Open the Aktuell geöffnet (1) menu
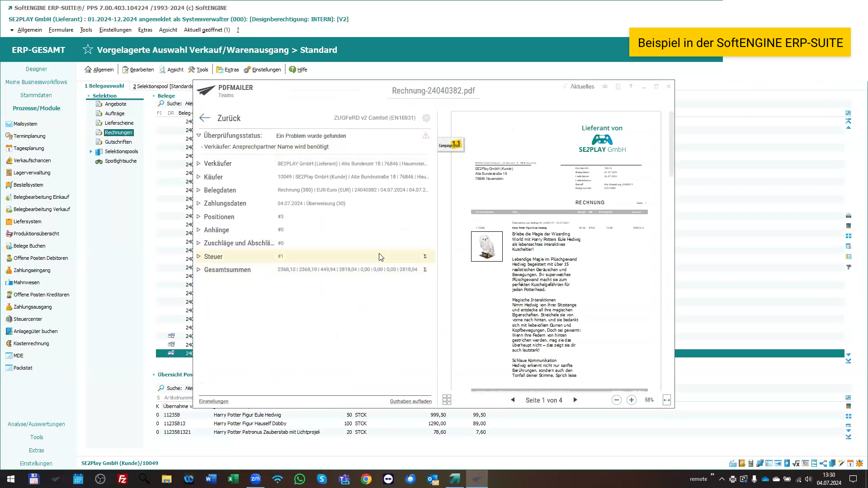 [x=207, y=30]
